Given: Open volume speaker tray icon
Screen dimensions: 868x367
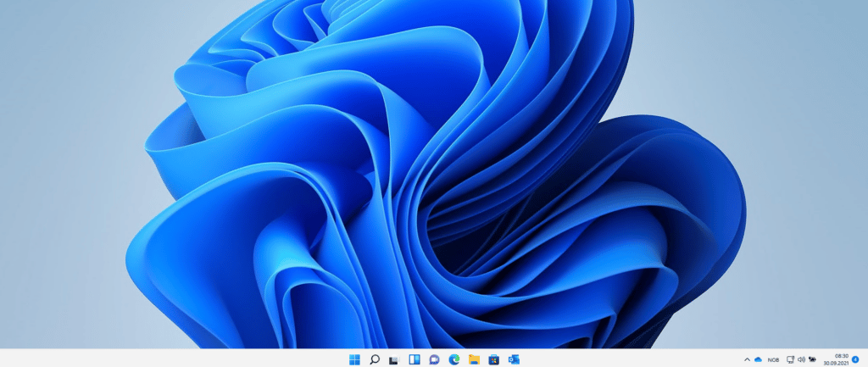Looking at the screenshot, I should tap(801, 359).
